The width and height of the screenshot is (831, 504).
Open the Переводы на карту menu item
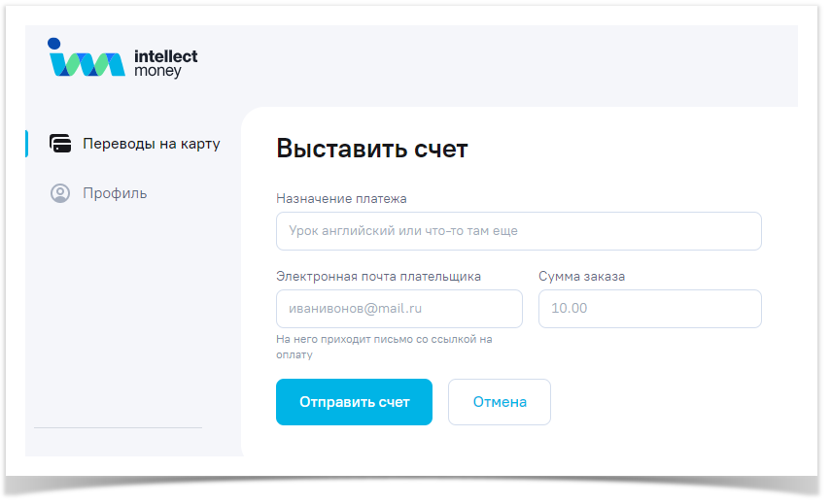pyautogui.click(x=151, y=144)
